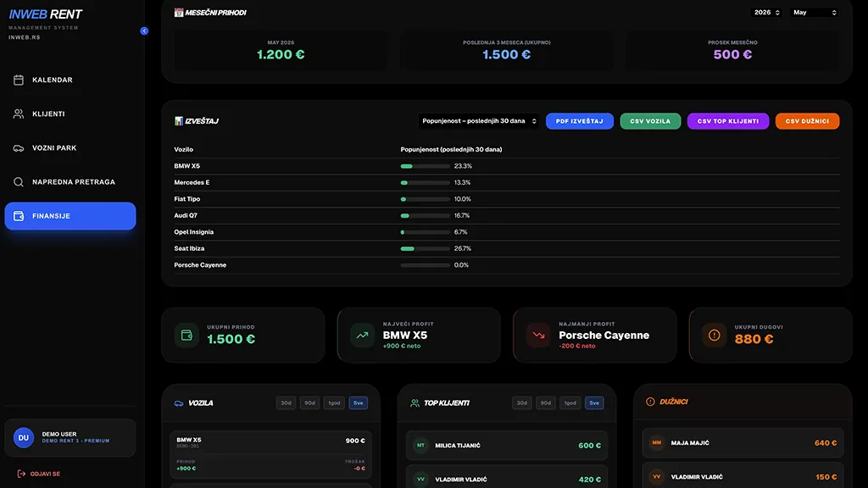Click the Ukupni Prihod wallet icon
This screenshot has height=488, width=868.
186,335
